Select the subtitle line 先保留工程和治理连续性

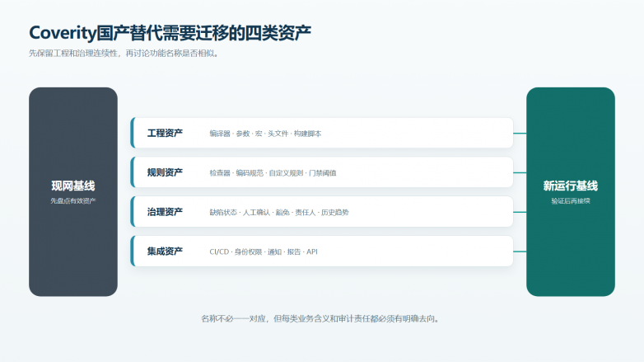click(x=124, y=54)
